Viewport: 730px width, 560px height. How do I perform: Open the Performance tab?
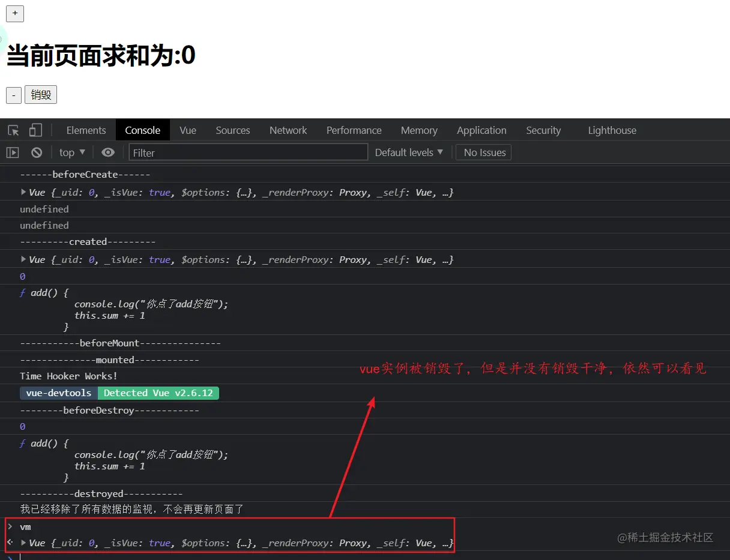click(x=354, y=130)
